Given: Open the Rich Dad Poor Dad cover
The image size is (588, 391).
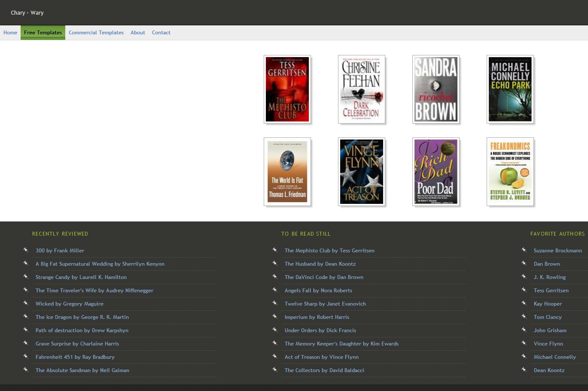Looking at the screenshot, I should tap(436, 172).
